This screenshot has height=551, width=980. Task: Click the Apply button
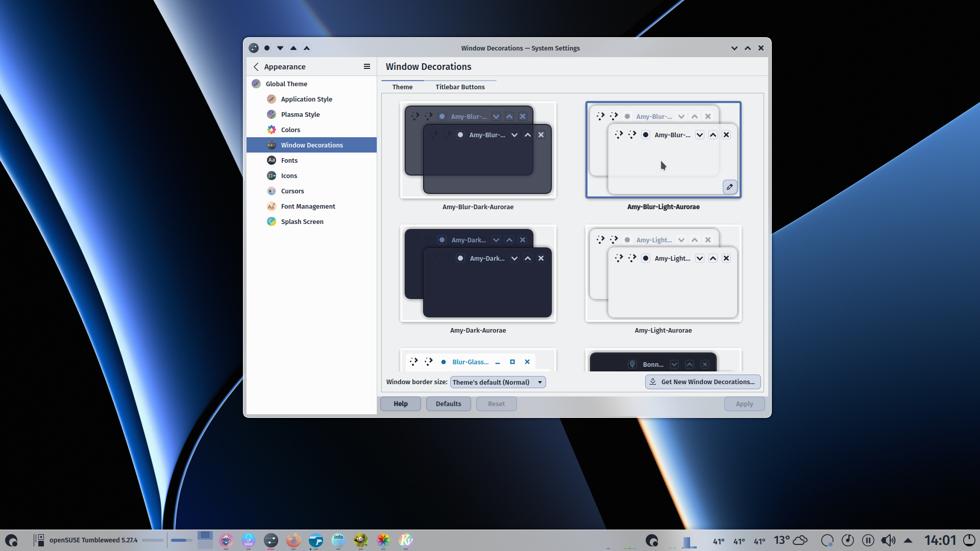pyautogui.click(x=744, y=404)
